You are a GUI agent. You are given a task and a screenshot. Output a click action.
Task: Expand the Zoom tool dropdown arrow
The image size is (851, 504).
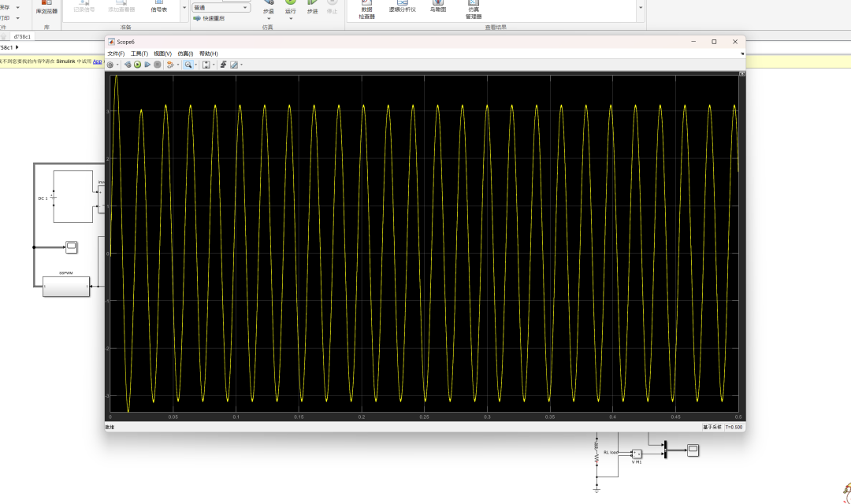tap(195, 65)
